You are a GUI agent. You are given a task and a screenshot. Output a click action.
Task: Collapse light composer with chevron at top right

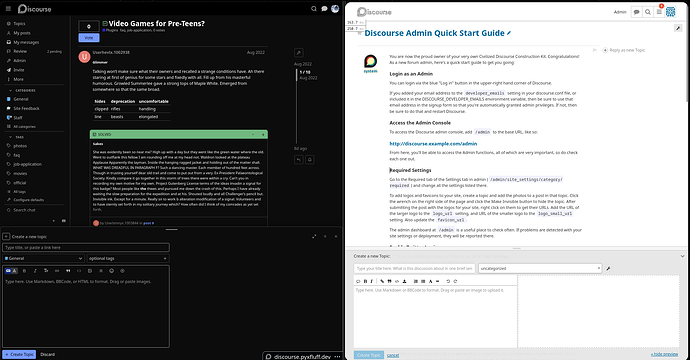[683, 256]
